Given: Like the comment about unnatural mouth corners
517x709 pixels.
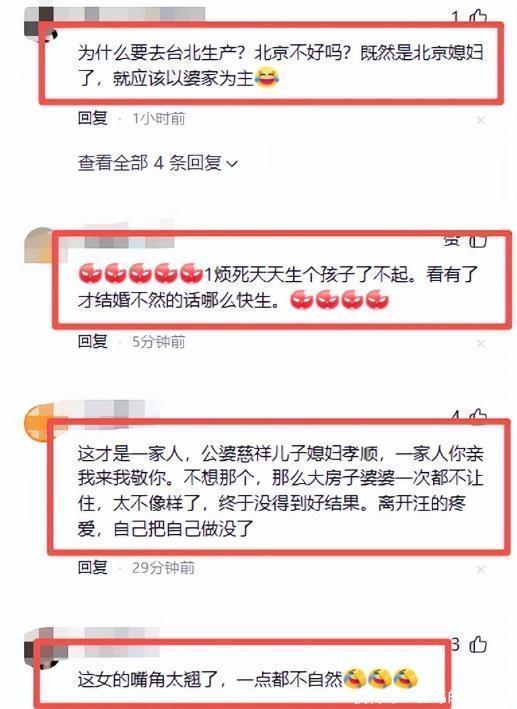Looking at the screenshot, I should (478, 644).
